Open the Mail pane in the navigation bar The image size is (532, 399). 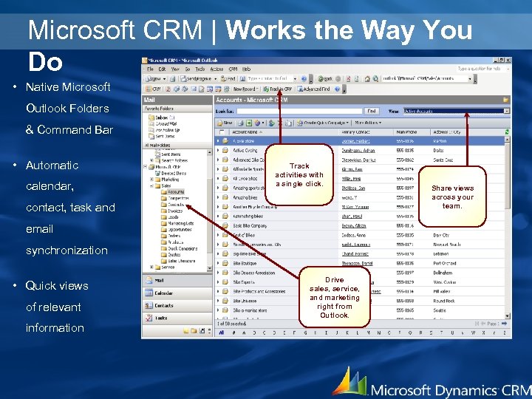[177, 280]
